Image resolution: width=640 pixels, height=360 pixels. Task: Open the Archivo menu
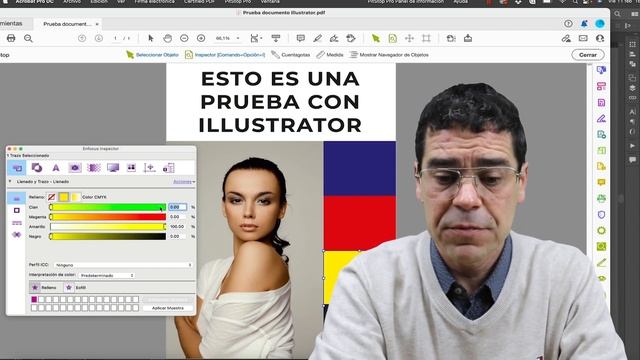(x=71, y=2)
